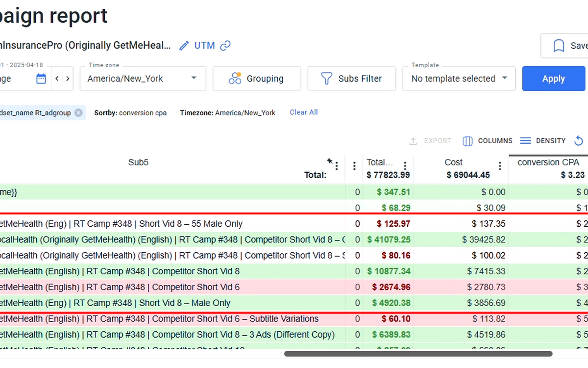Click the pencil edit icon beside campaign name
The image size is (588, 368).
(x=184, y=46)
